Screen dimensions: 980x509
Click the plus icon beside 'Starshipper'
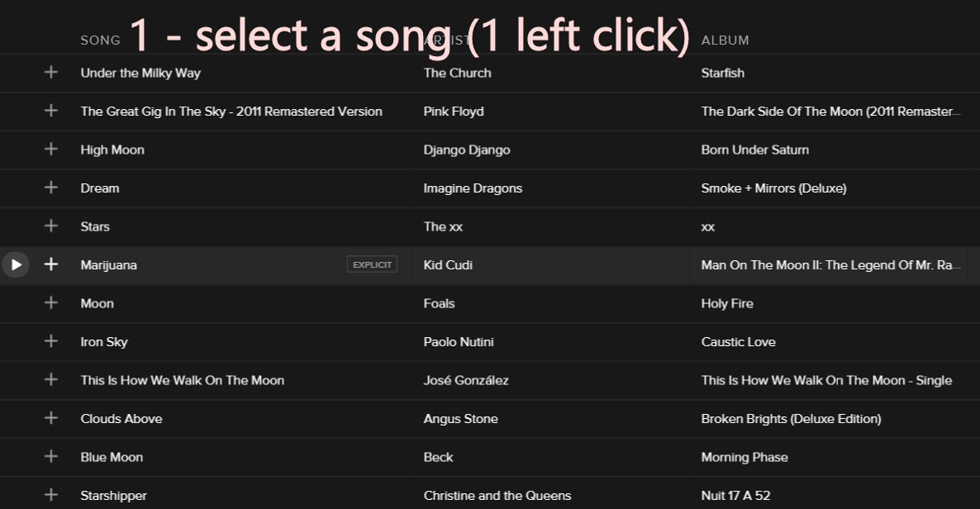click(x=50, y=495)
